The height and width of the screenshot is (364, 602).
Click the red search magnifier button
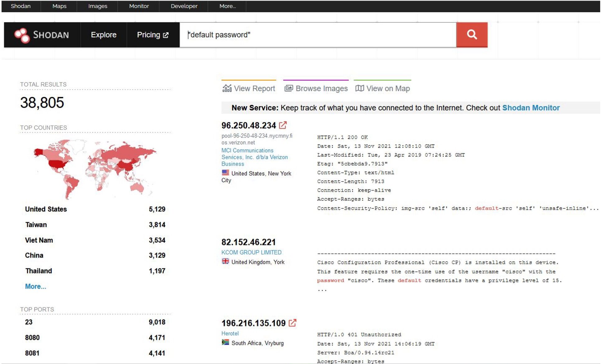coord(472,35)
